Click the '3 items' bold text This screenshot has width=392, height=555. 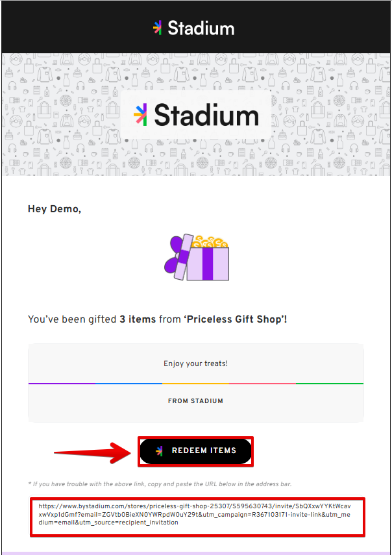pyautogui.click(x=138, y=319)
